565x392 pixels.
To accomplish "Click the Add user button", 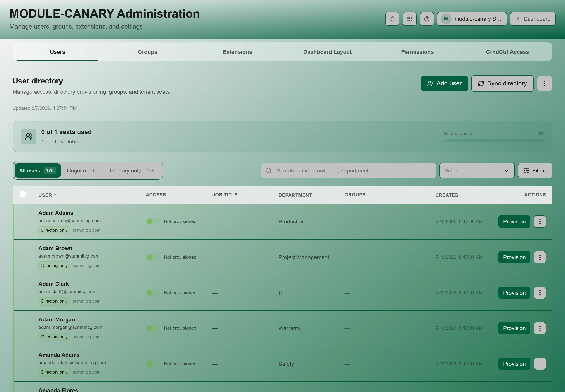I will pyautogui.click(x=444, y=83).
